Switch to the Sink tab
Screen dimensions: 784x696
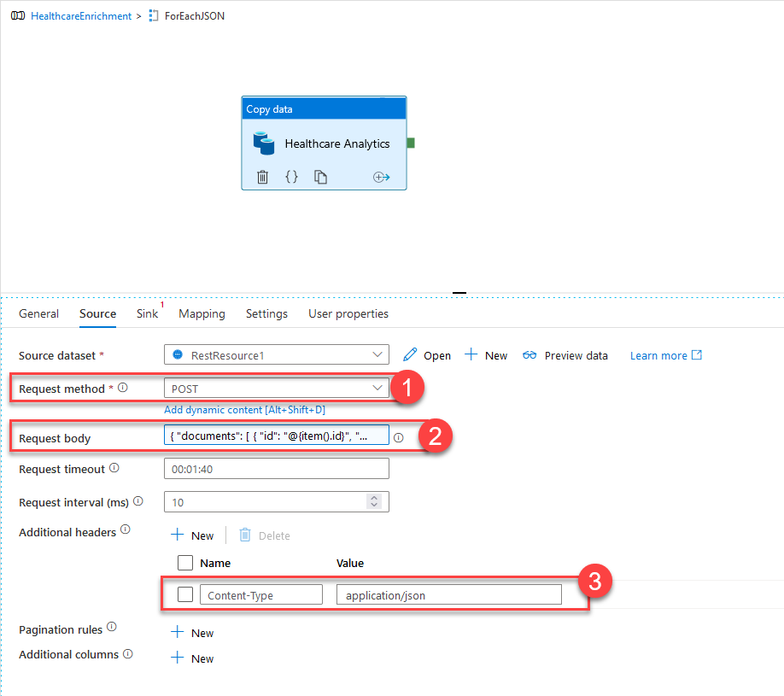click(x=147, y=313)
